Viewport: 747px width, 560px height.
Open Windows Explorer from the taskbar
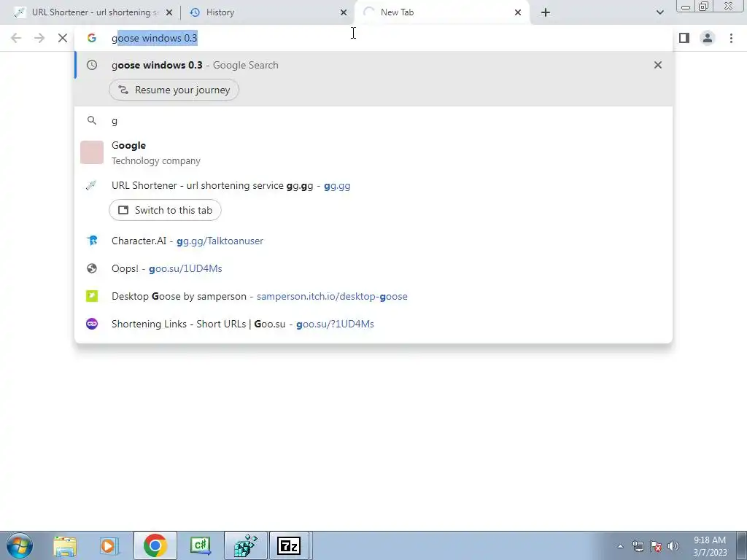tap(65, 545)
